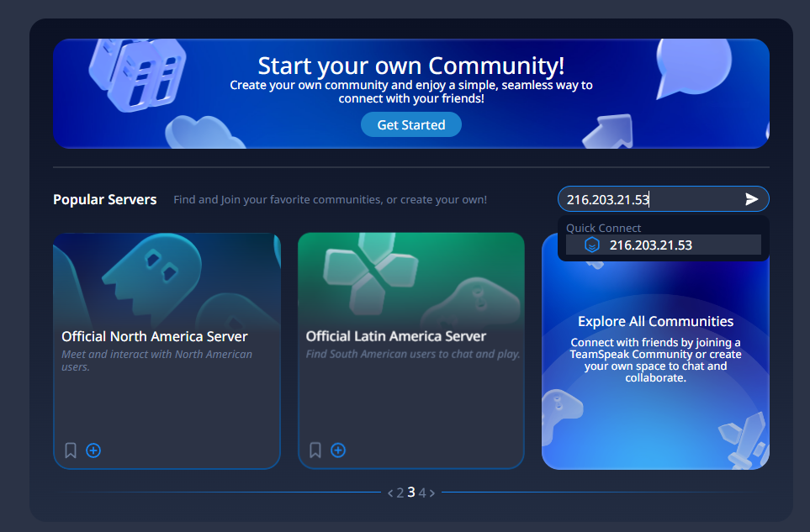Click the Start your own Community banner heading

410,66
